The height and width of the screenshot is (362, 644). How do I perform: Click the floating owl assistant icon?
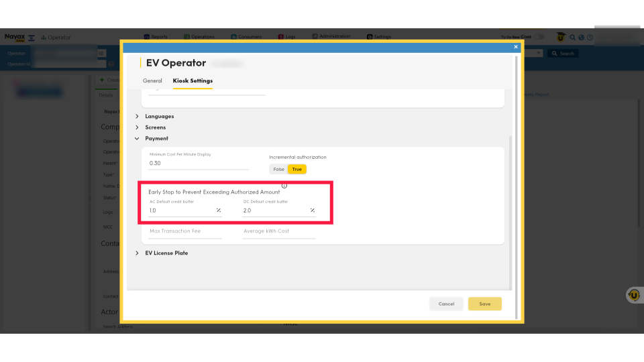point(633,295)
